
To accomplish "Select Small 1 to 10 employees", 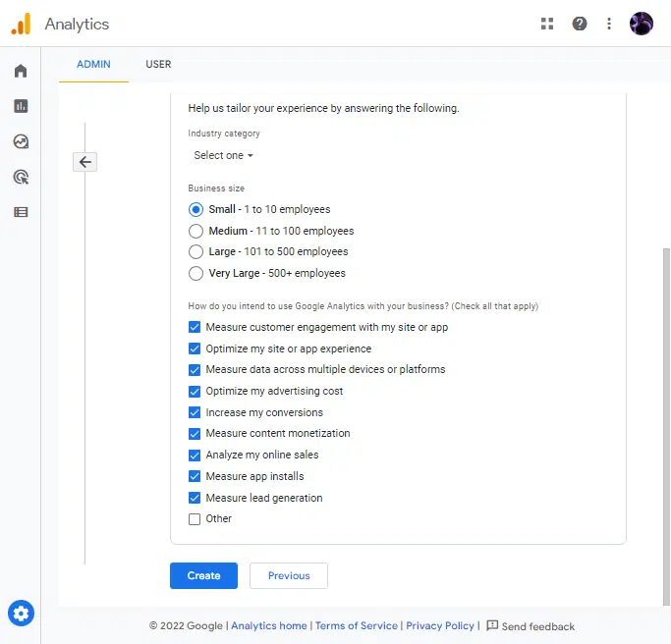I will tap(196, 209).
